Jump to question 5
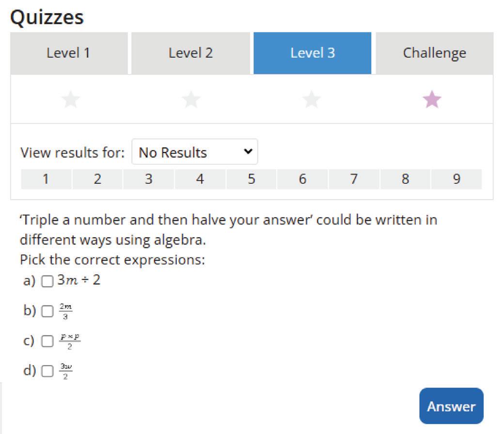 (251, 179)
